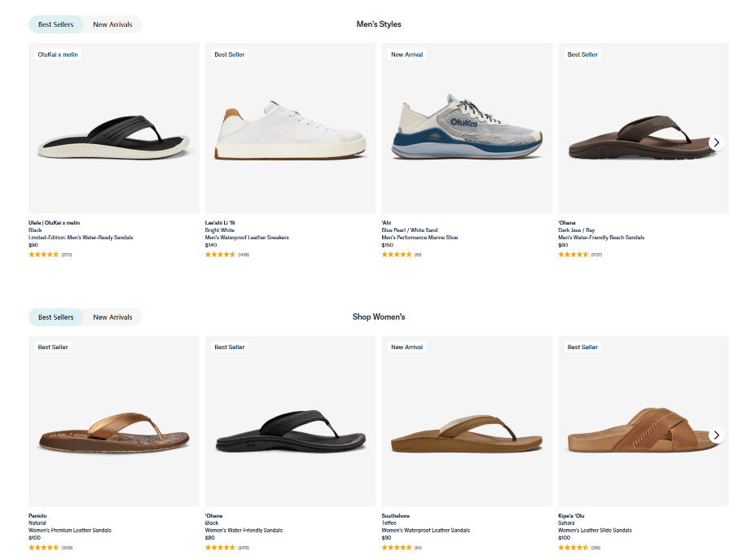Click the "Sahara" color text under Kipe'a 'Olu
Viewport: 751px width, 560px height.
tap(566, 523)
